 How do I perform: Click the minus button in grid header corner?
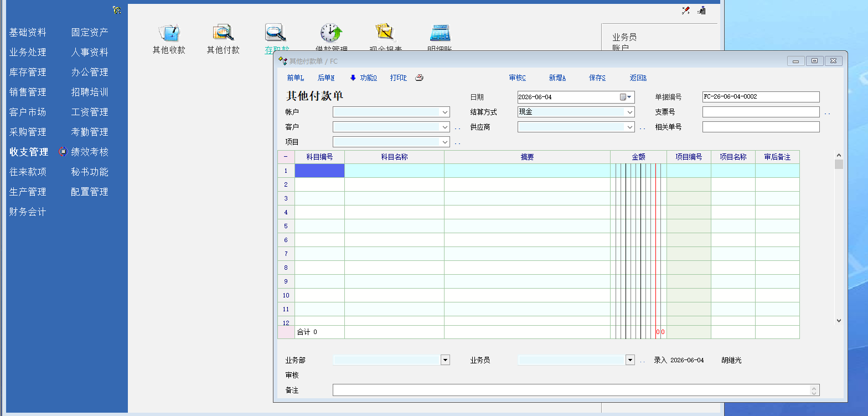[x=286, y=157]
